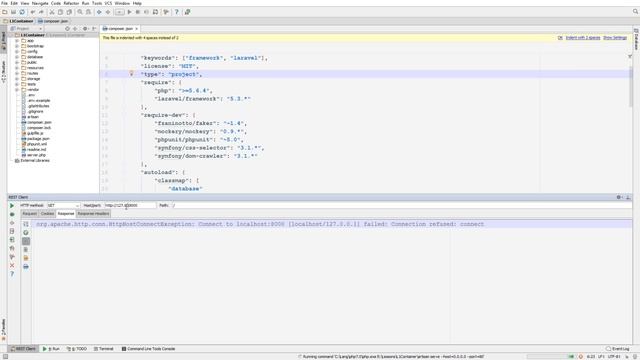The height and width of the screenshot is (360, 640).
Task: Submit the REST request with green play button
Action: [12, 206]
